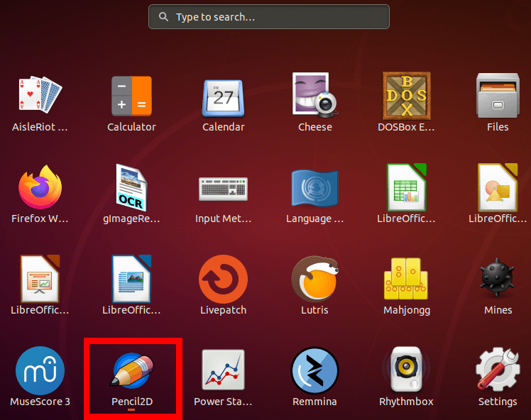Image resolution: width=531 pixels, height=420 pixels.
Task: Click the Livepatch label text
Action: tap(223, 310)
